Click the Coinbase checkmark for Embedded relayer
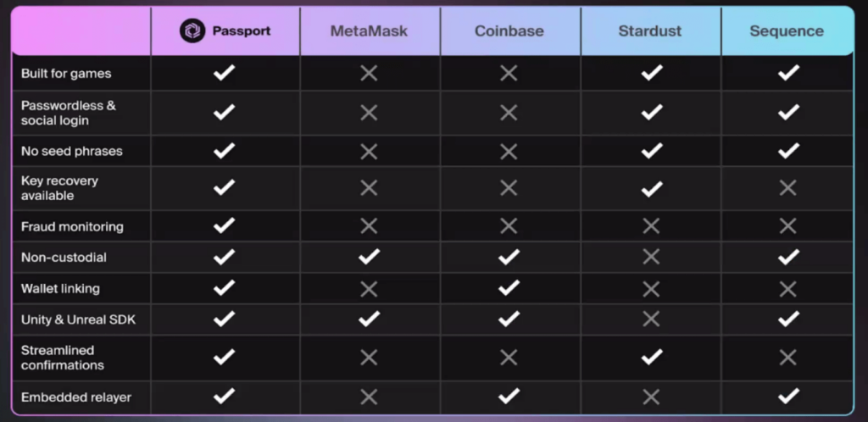The image size is (868, 422). point(509,395)
